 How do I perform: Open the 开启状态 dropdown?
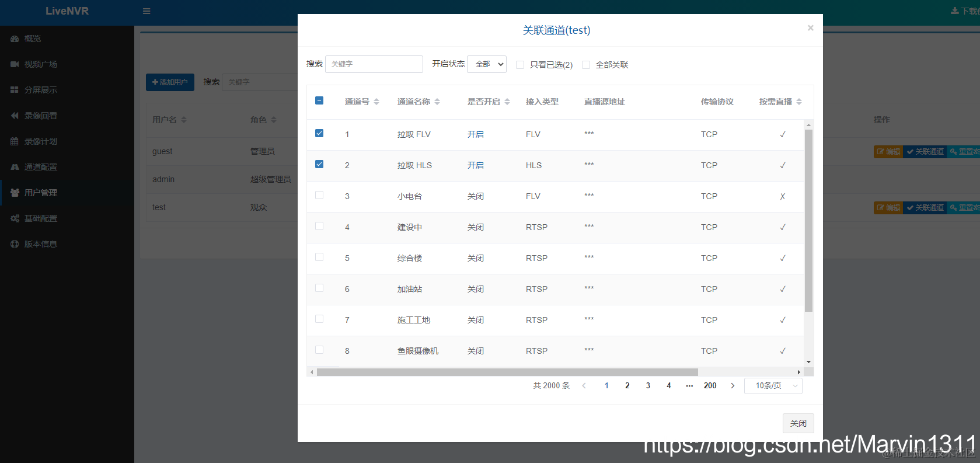point(487,64)
